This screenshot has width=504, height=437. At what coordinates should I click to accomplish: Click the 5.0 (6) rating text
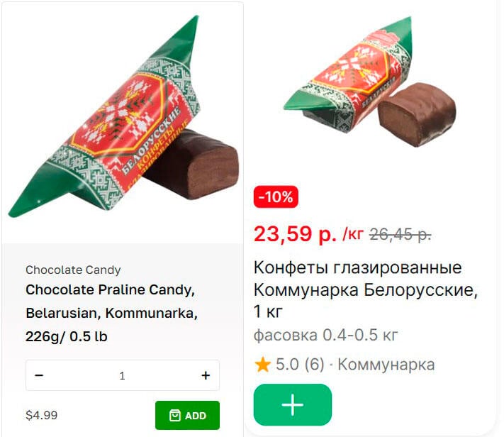(x=300, y=365)
